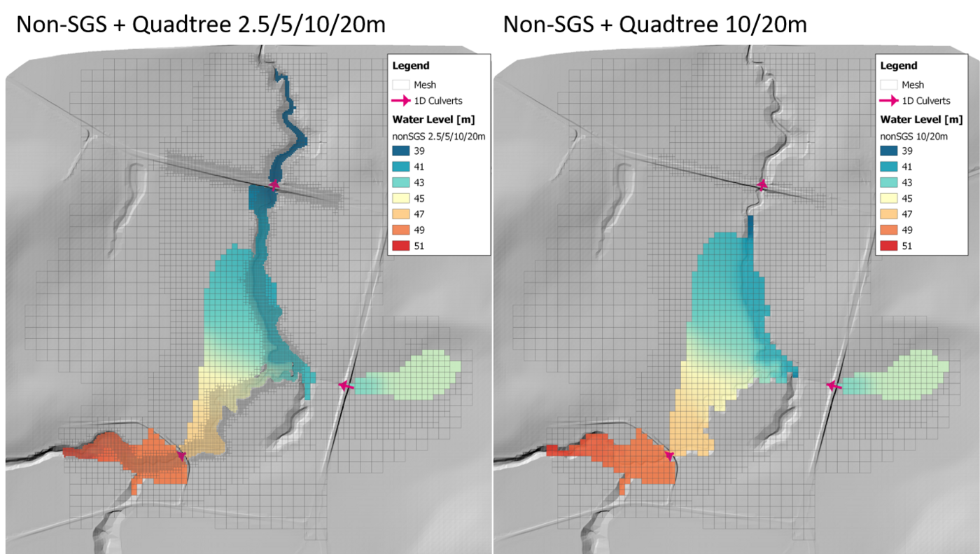The height and width of the screenshot is (554, 980).
Task: Click the "Legend" title in the right panel
Action: point(898,66)
